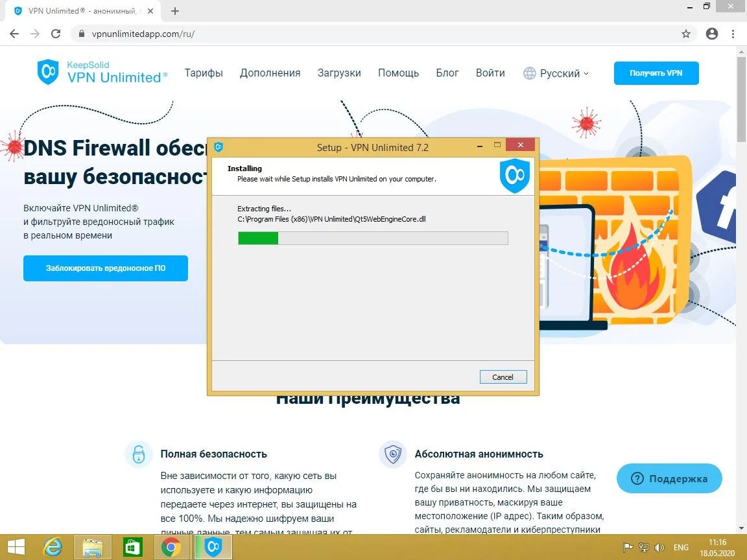Open a new browser tab
Screen dimensions: 747x560
175,11
